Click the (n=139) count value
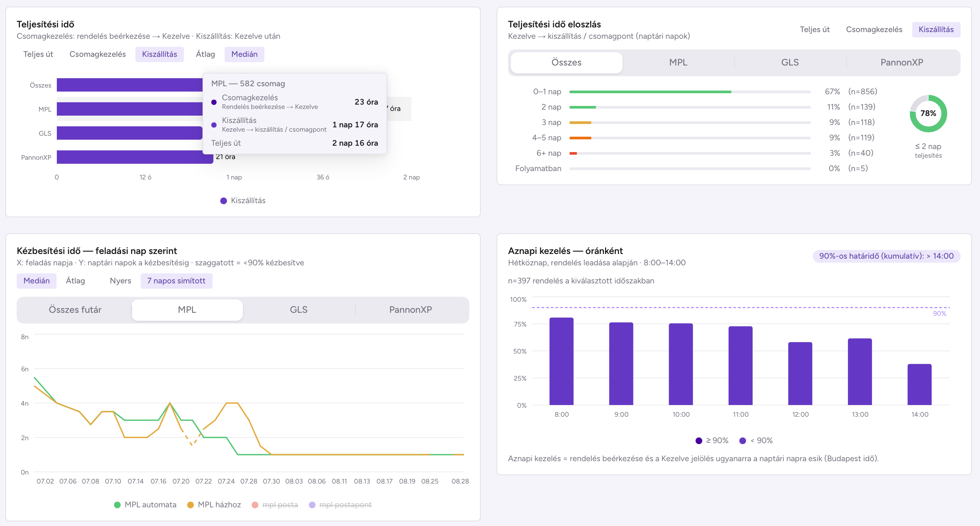 862,107
